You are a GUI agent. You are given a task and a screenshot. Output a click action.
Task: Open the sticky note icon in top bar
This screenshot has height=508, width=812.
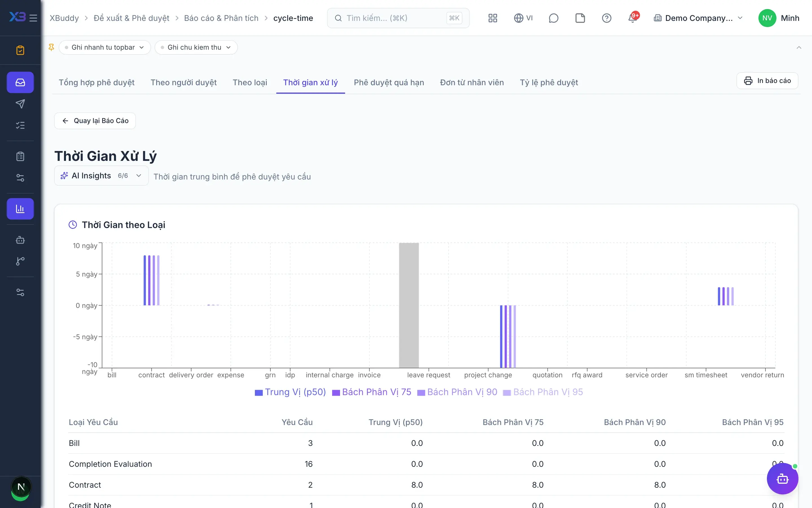coord(580,18)
